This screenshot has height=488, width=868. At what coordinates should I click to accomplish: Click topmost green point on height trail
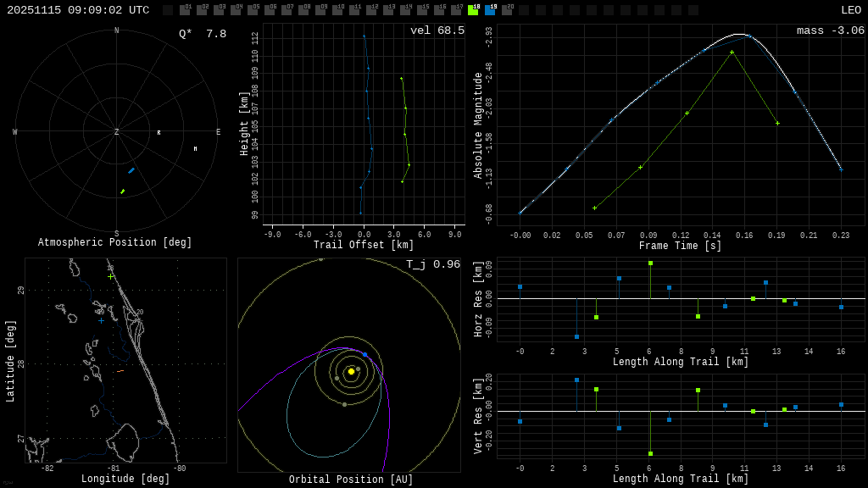click(401, 79)
